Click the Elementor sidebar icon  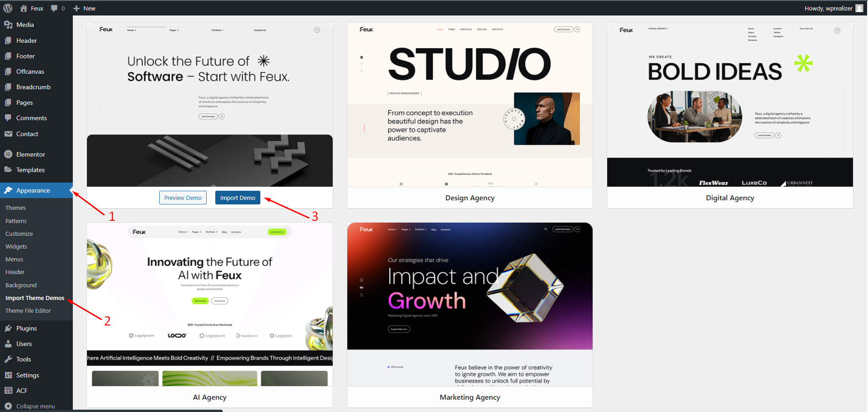pos(8,154)
